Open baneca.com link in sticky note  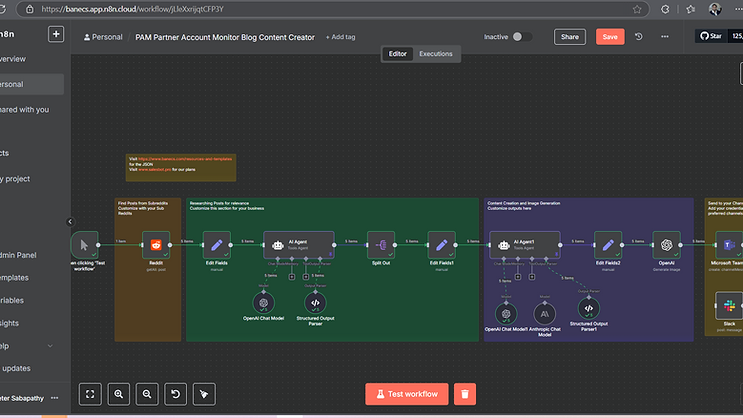(x=185, y=159)
